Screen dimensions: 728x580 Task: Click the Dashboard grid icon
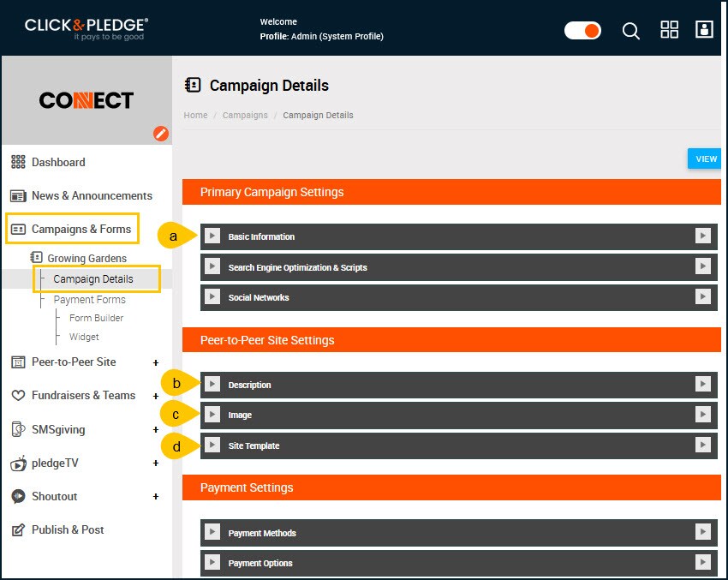tap(18, 162)
